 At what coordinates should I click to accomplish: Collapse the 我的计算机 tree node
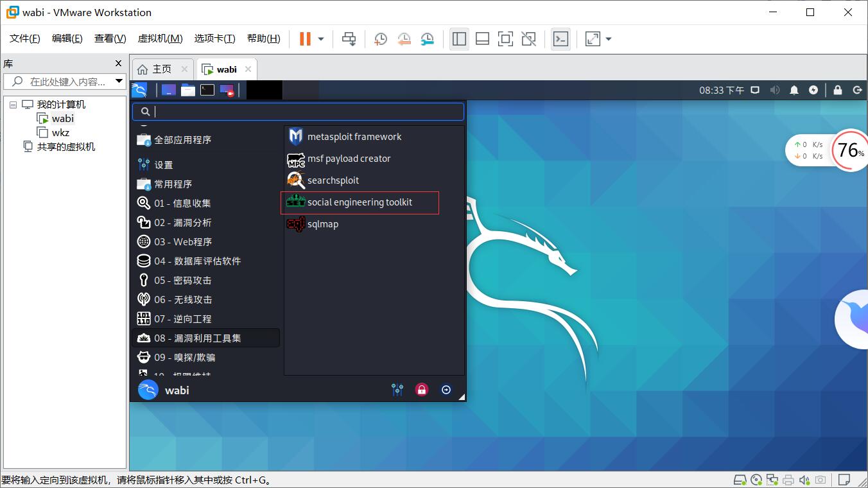pos(13,105)
